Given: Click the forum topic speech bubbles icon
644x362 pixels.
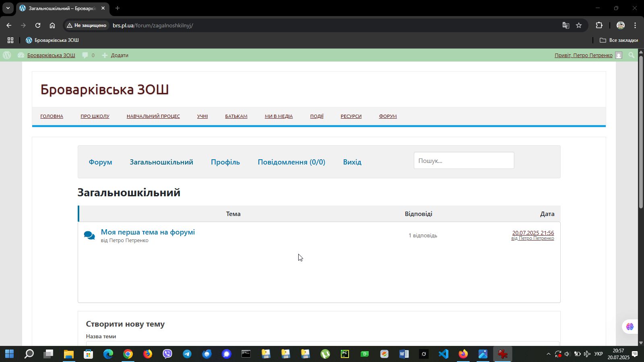Looking at the screenshot, I should (x=89, y=236).
